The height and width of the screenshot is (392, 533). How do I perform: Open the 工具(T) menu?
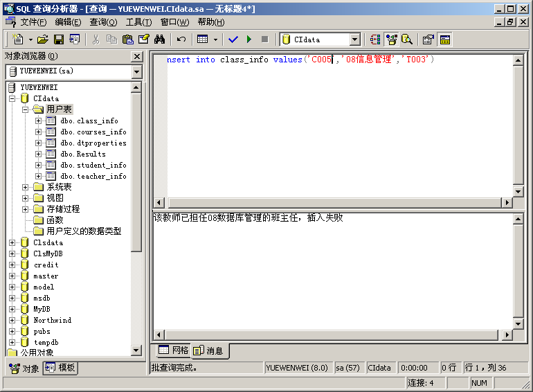138,22
